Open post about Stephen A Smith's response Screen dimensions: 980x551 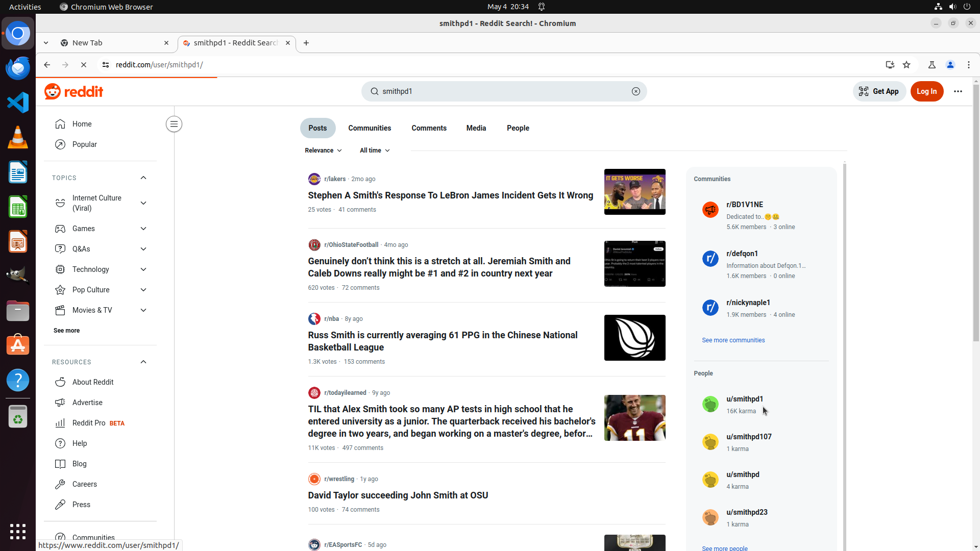point(450,195)
